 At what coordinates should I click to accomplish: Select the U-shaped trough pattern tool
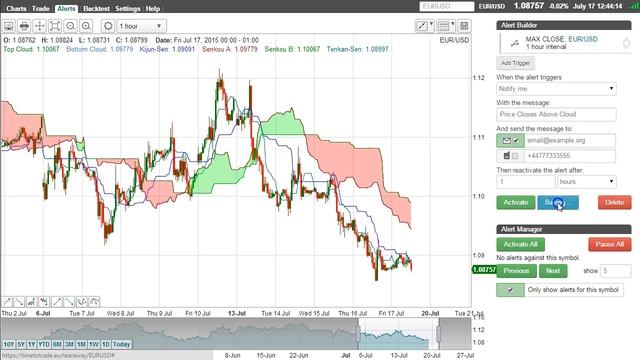[x=82, y=302]
